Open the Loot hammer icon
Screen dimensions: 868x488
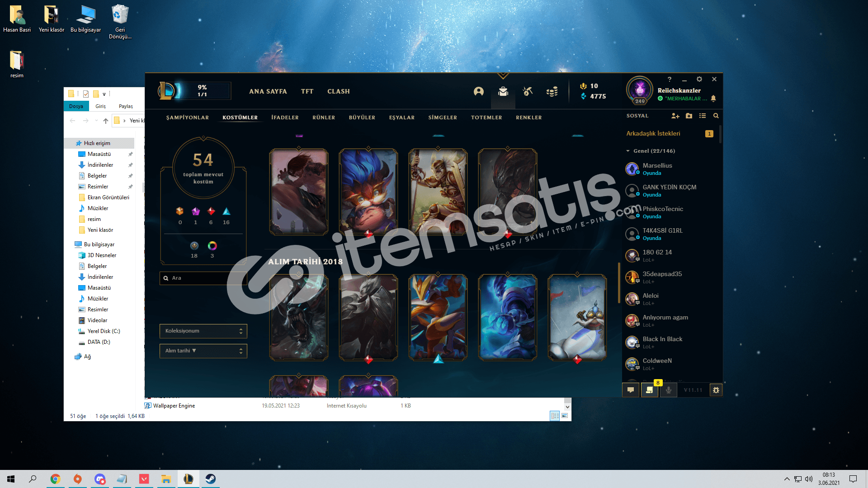528,92
